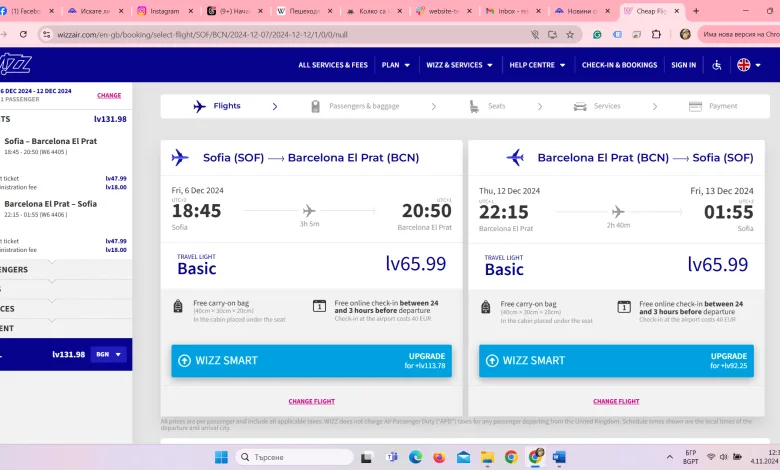Click return carry-on bag icon
The height and width of the screenshot is (470, 780).
[x=486, y=307]
